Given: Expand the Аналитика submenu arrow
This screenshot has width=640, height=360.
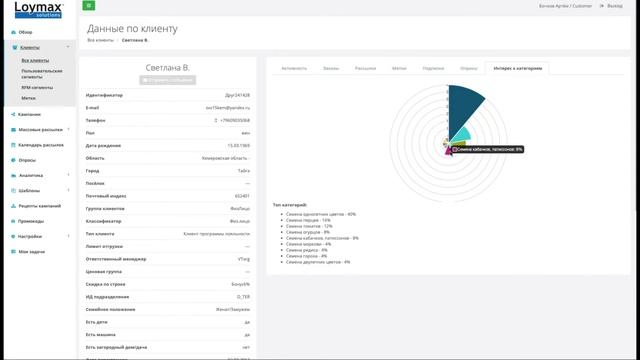Looking at the screenshot, I should coord(68,175).
